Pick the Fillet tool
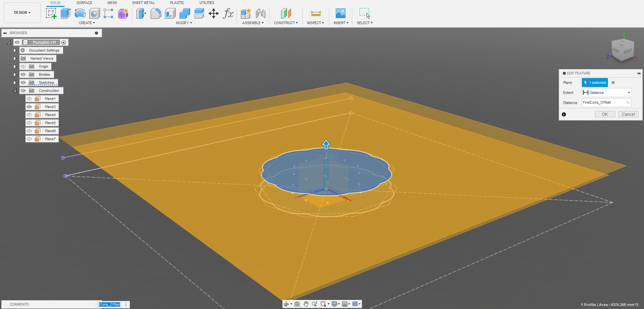 [x=156, y=13]
